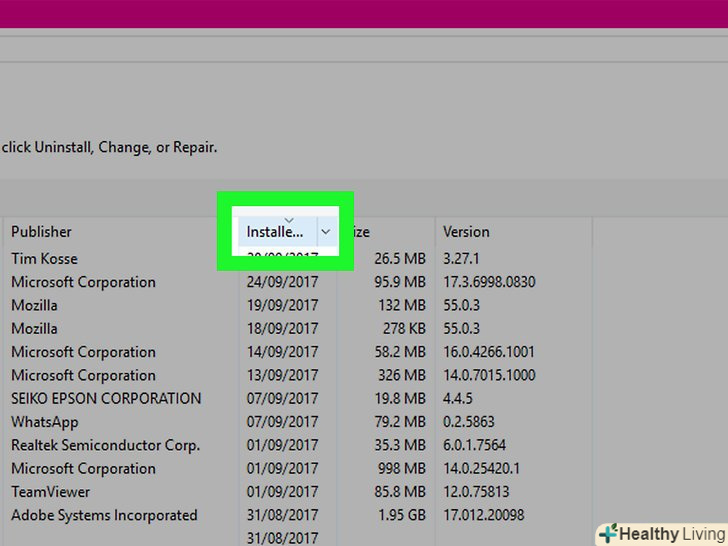Select the WhatsApp publisher row
Viewport: 728px width, 546px height.
click(45, 422)
